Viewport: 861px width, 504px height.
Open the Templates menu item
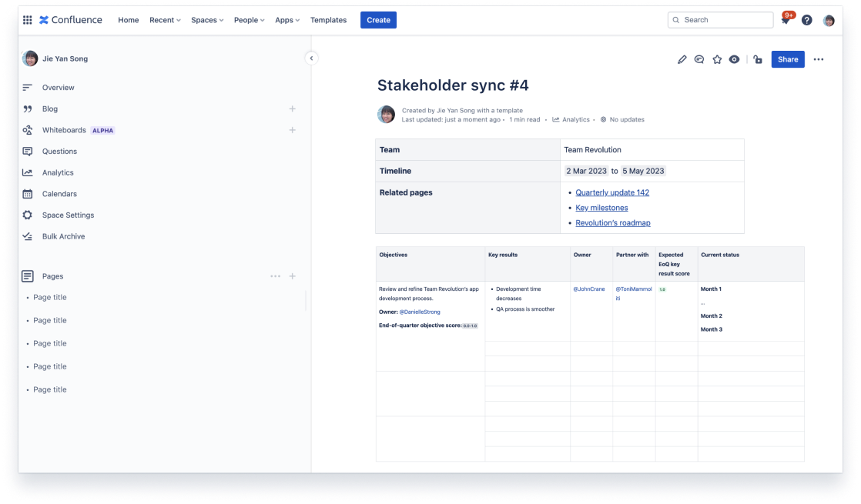[329, 20]
